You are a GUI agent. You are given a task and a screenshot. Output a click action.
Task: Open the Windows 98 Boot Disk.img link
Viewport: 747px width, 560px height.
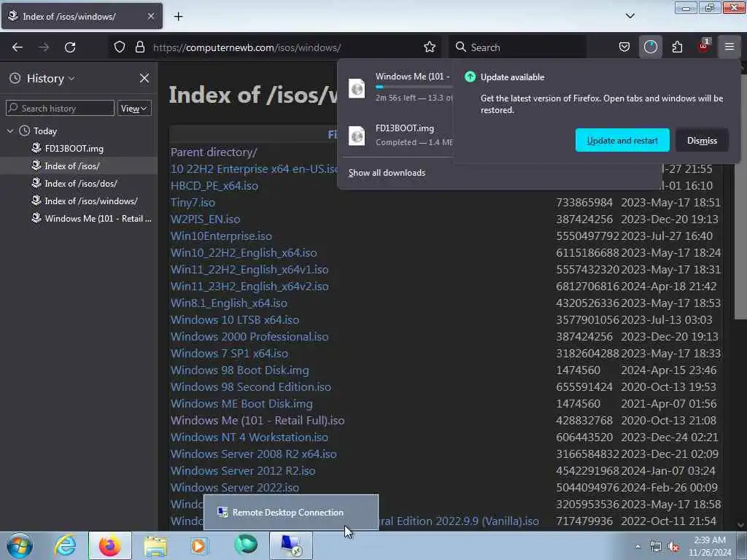pos(239,370)
